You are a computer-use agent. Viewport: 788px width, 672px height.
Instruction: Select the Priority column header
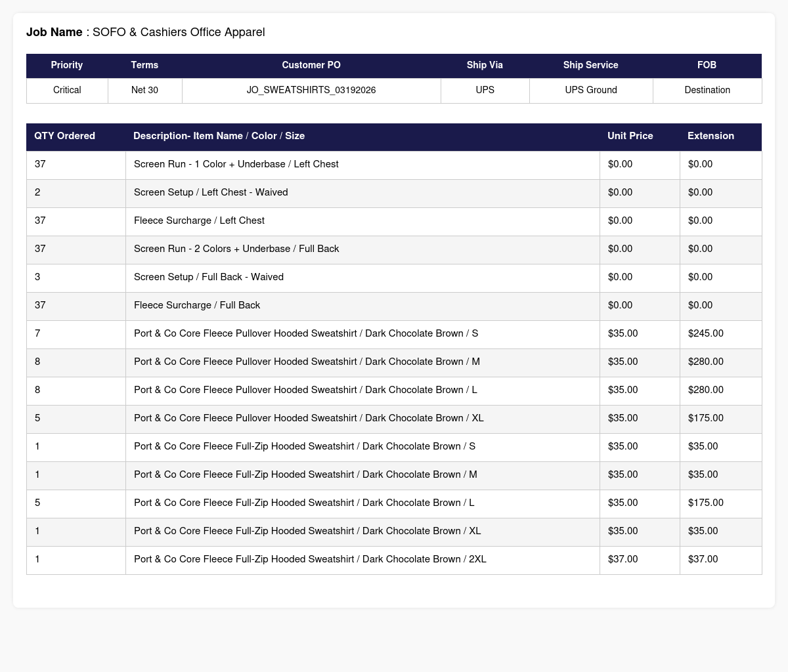point(67,65)
